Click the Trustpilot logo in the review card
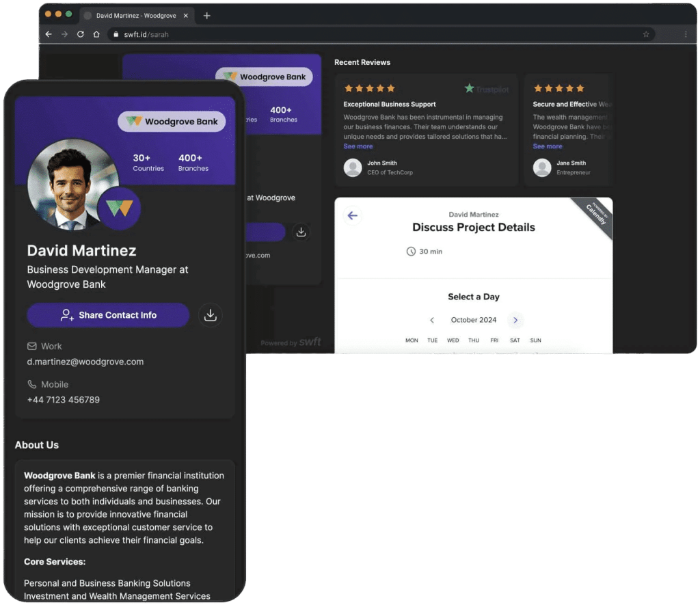The image size is (700, 607). click(487, 89)
